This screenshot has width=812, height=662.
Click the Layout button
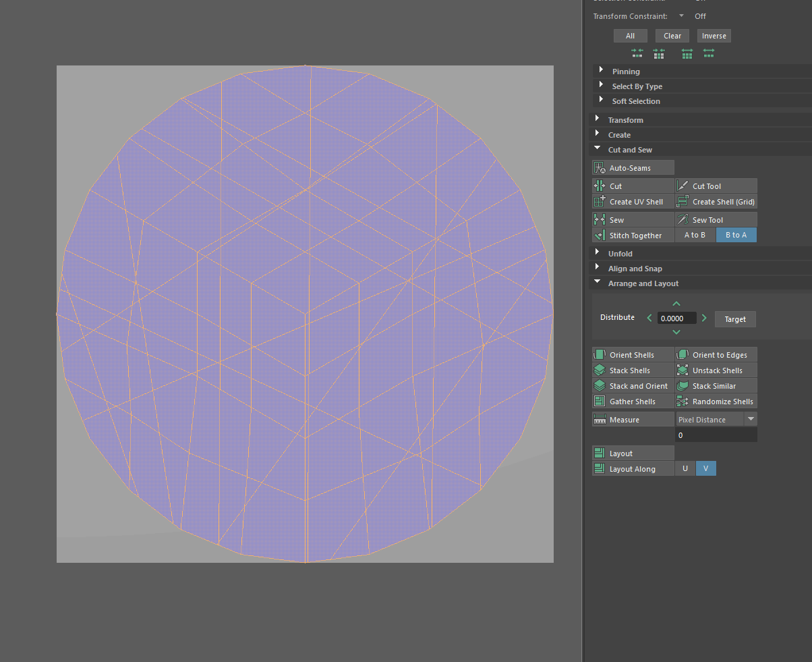pos(633,453)
